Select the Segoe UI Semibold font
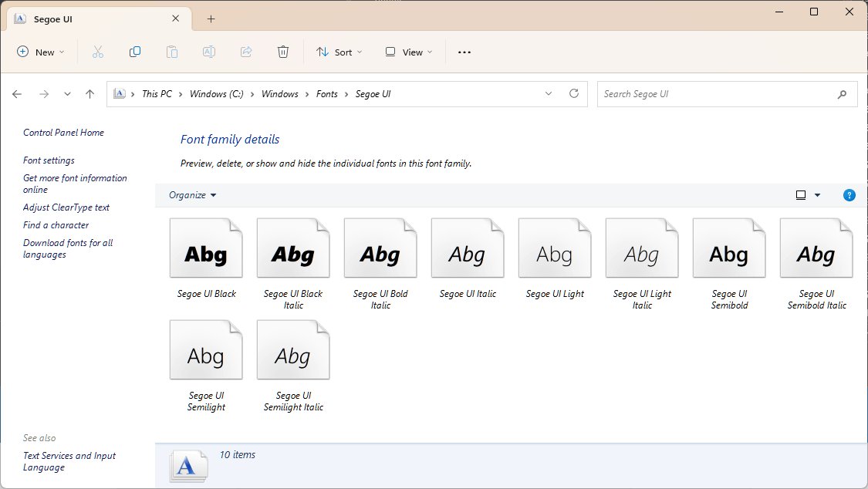This screenshot has height=489, width=868. click(x=729, y=264)
